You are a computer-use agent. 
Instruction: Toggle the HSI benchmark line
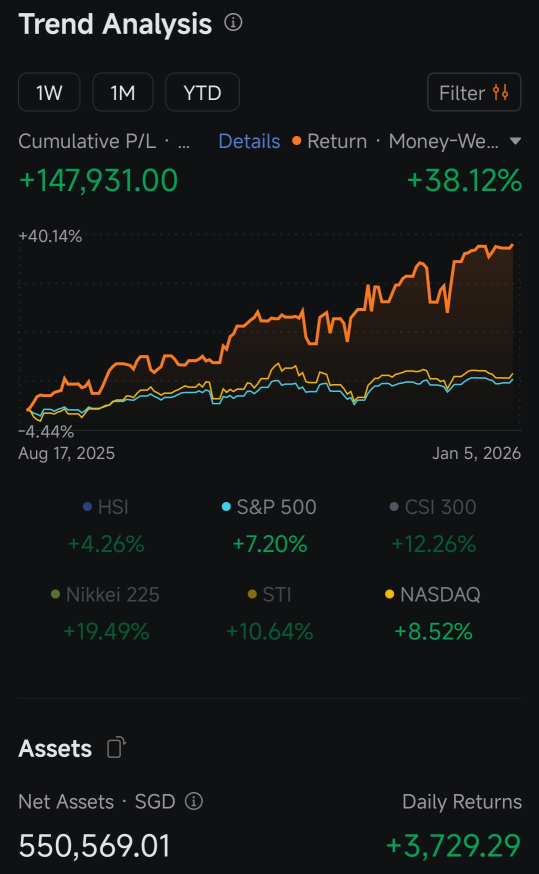(x=105, y=507)
